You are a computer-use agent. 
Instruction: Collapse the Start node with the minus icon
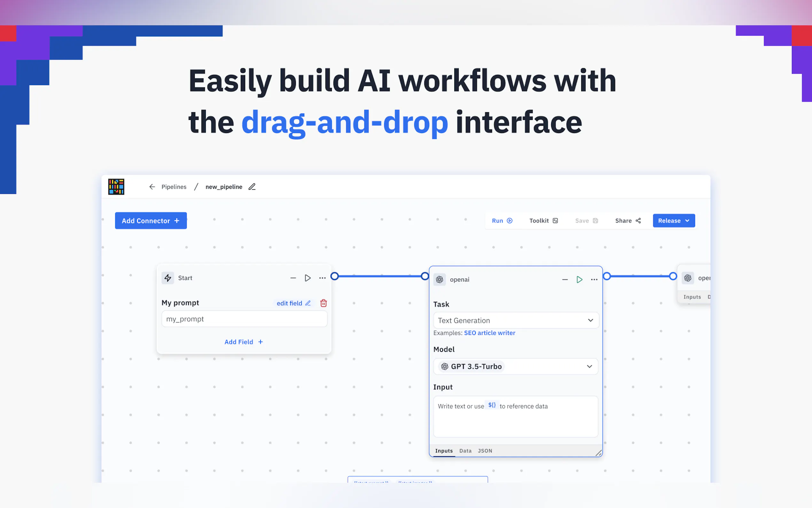click(293, 278)
